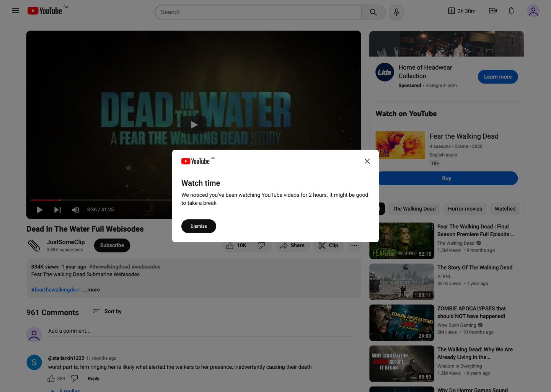Click the search magnifier button

point(373,12)
